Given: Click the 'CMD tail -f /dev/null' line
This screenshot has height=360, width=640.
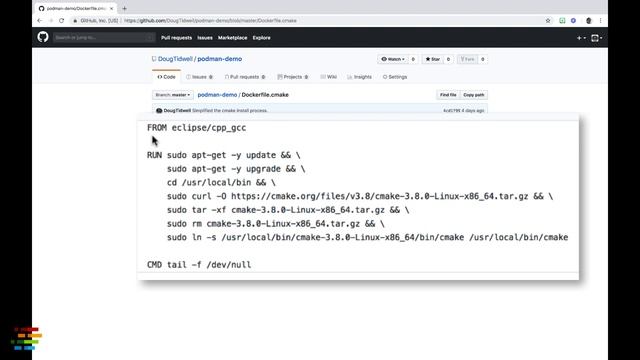Looking at the screenshot, I should [x=199, y=264].
